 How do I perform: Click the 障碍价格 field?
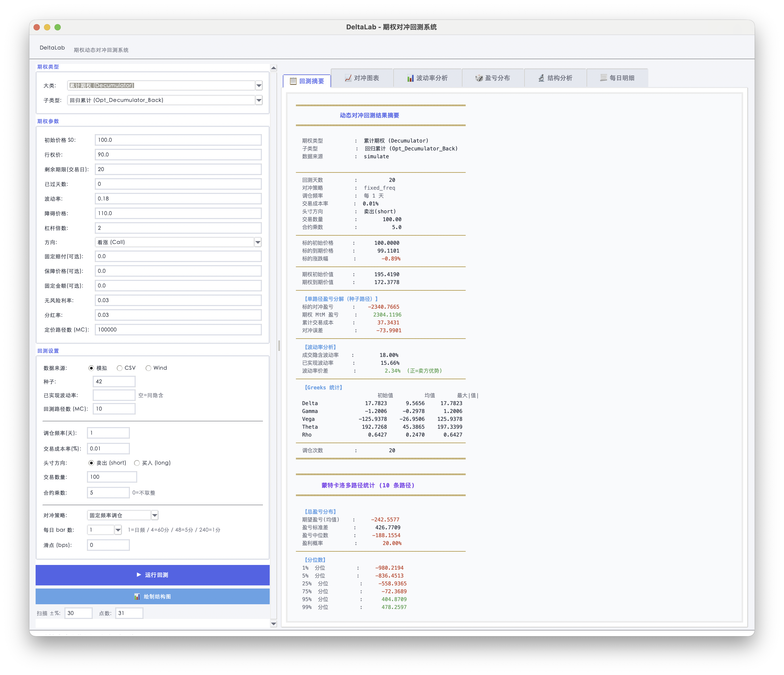click(178, 214)
